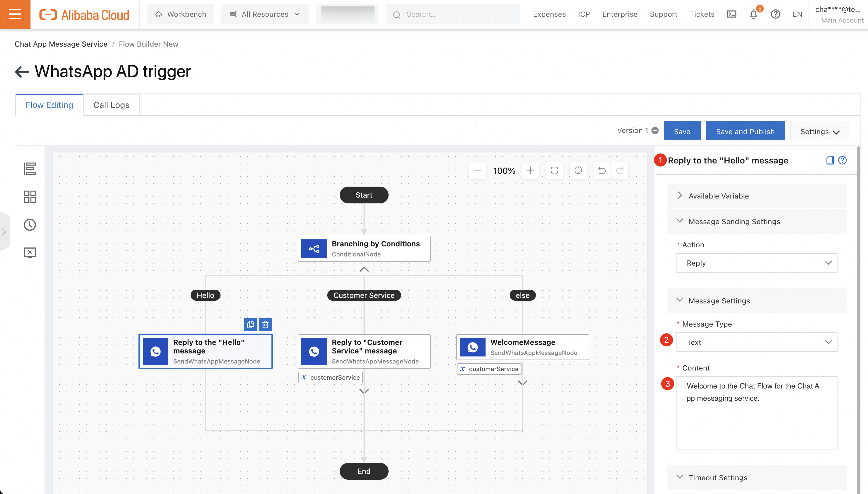Viewport: 868px width, 494px height.
Task: Open the Message Type dropdown
Action: [x=757, y=342]
